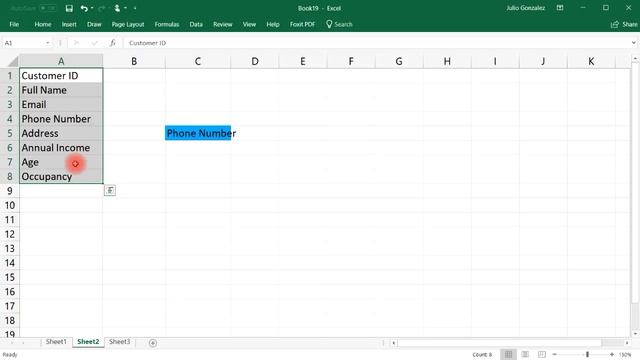Click the Email cell

(61, 104)
